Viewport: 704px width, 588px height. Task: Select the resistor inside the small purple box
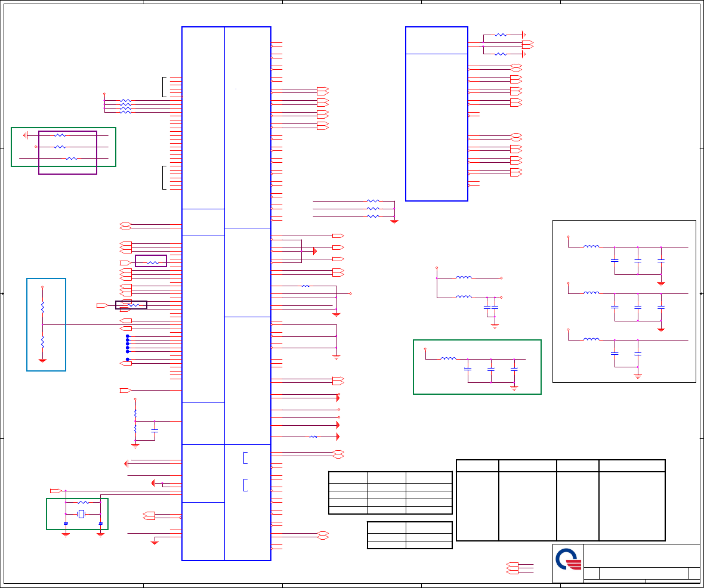pos(153,262)
